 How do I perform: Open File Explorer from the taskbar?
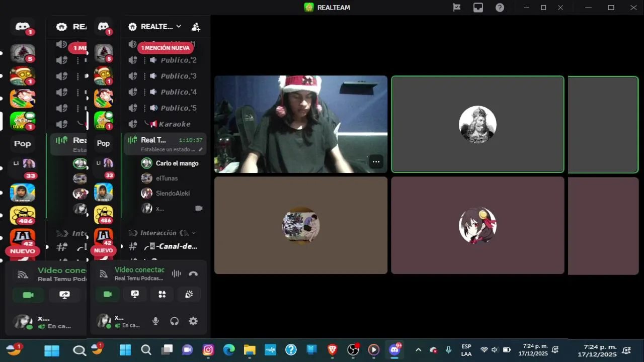250,350
